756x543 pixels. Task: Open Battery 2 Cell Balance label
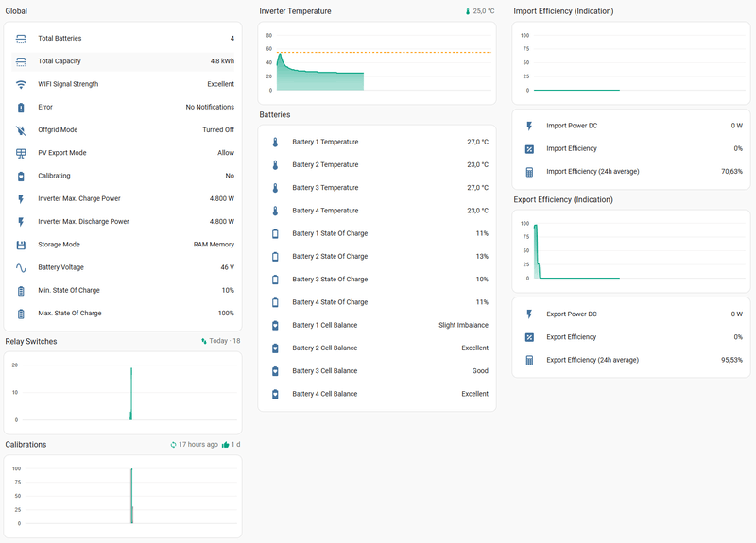tap(324, 348)
